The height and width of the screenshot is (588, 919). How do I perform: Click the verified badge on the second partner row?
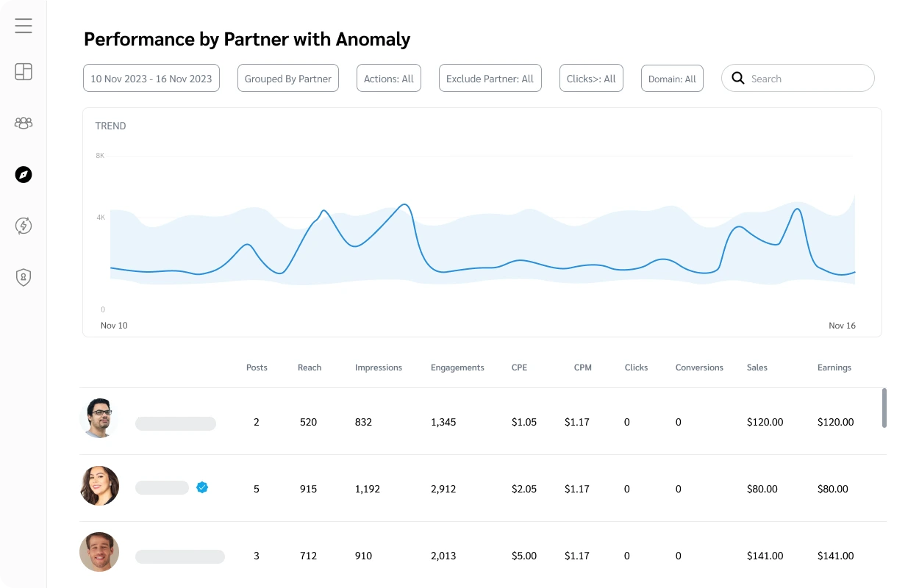[202, 487]
